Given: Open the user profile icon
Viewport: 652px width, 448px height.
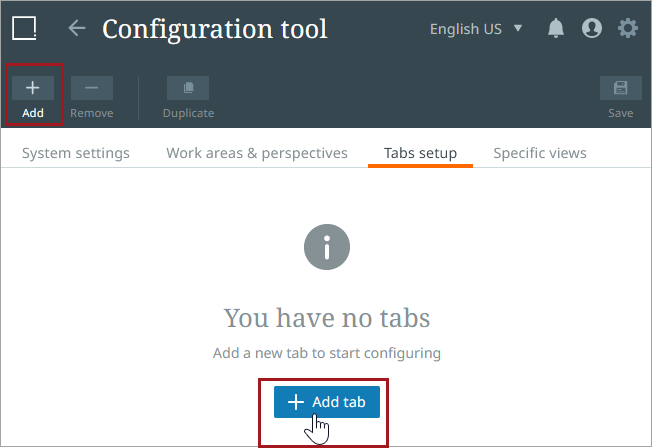Looking at the screenshot, I should click(x=592, y=29).
